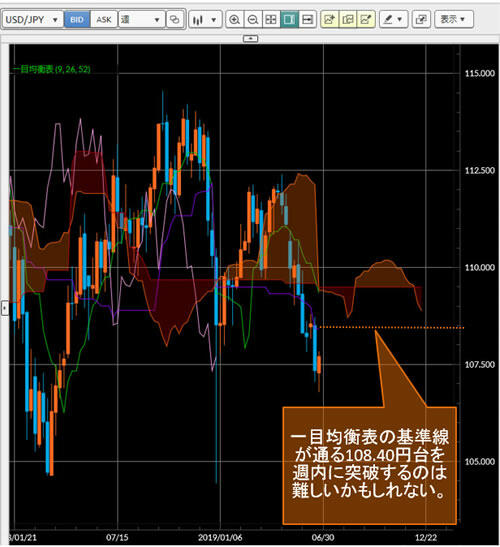Click the left-edge panel expander handle

click(x=4, y=308)
